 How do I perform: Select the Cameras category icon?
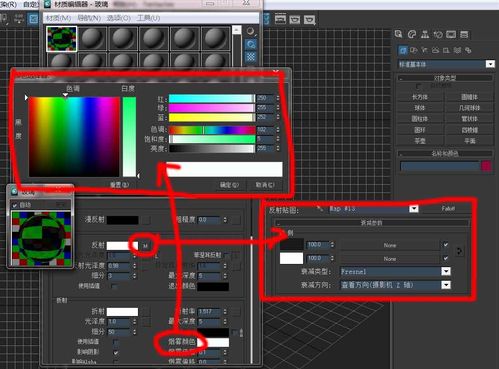[435, 50]
